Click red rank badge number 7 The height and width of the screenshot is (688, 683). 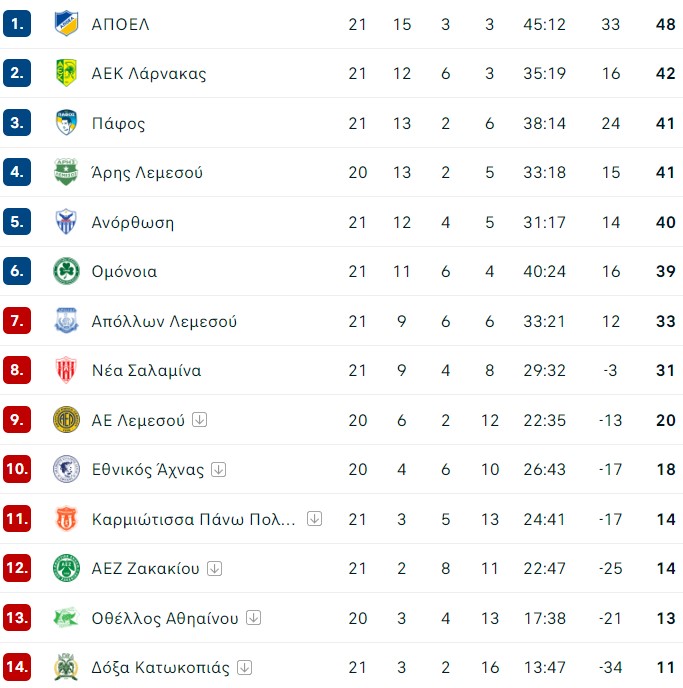17,321
